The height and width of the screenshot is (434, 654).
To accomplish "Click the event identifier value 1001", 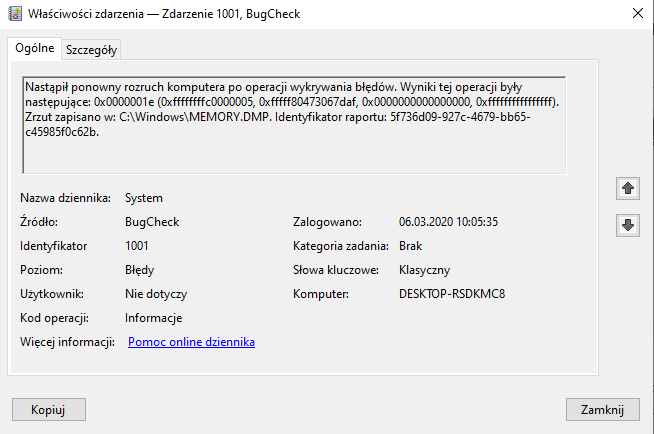I will [139, 246].
